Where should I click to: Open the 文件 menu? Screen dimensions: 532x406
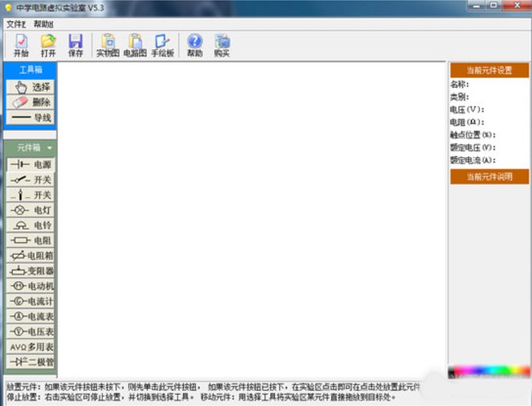point(16,25)
